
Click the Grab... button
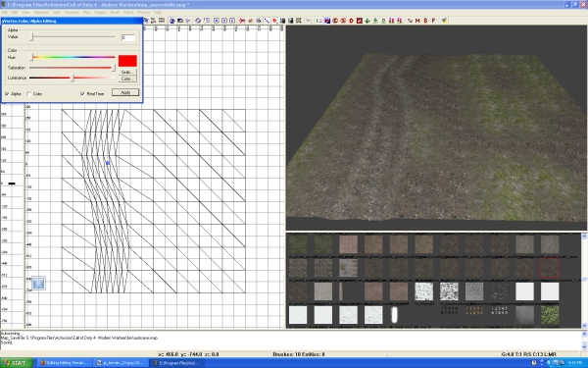(x=127, y=72)
